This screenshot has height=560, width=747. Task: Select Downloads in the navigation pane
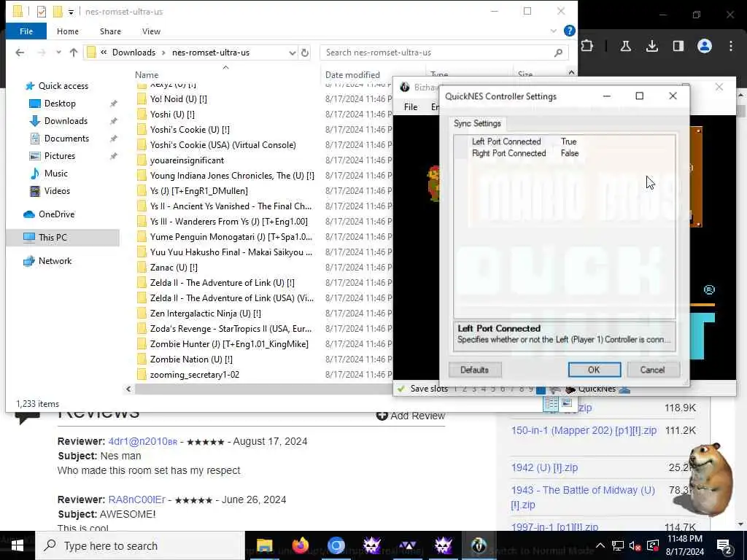66,121
